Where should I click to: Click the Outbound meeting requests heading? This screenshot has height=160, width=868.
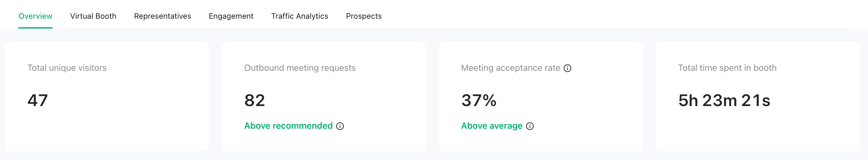tap(300, 68)
